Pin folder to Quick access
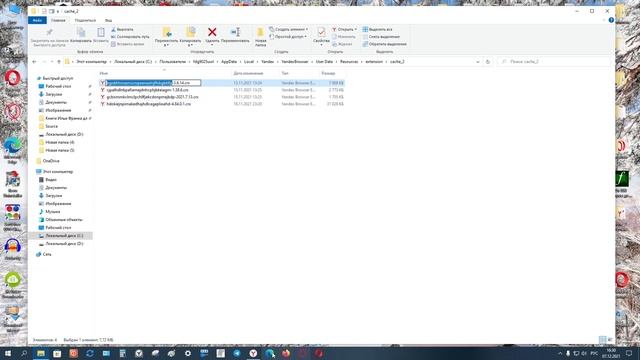The width and height of the screenshot is (640, 360). [49, 37]
